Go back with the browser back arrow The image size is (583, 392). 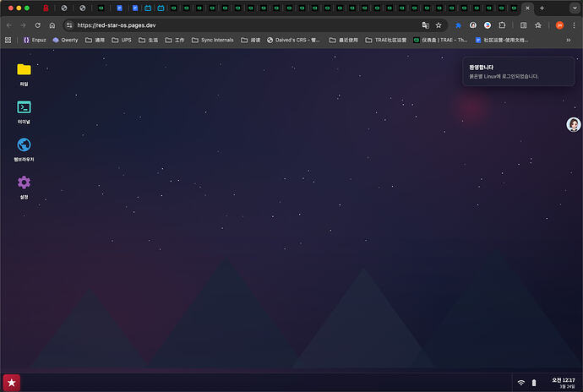pos(9,25)
